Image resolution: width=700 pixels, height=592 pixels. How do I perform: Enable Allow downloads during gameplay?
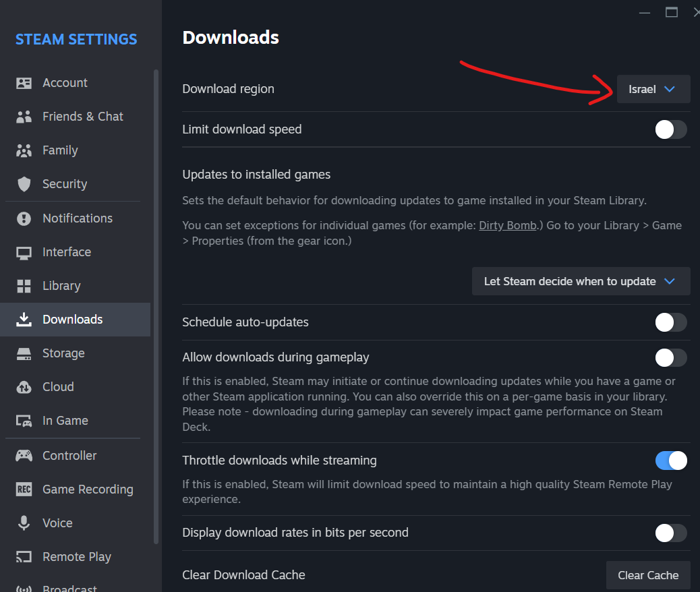tap(670, 357)
